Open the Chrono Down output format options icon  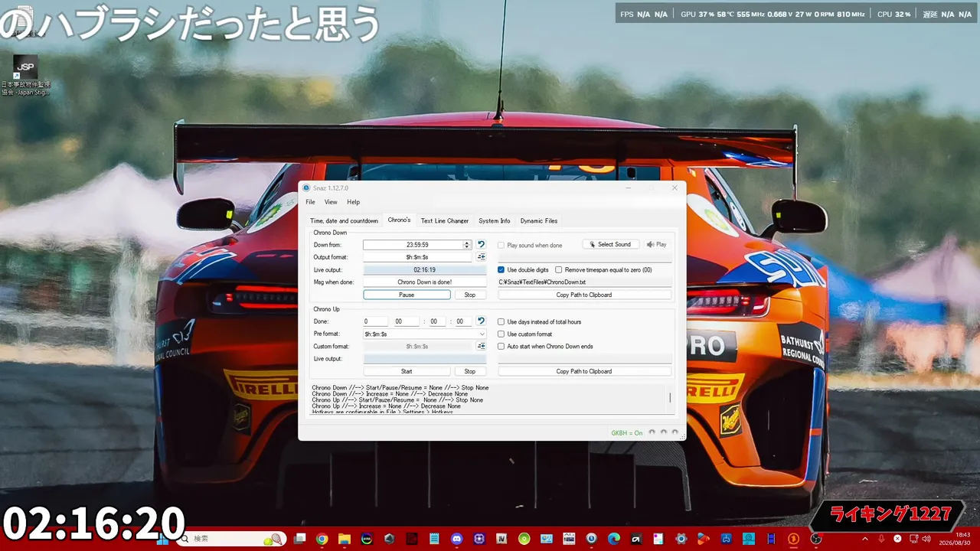(x=481, y=257)
